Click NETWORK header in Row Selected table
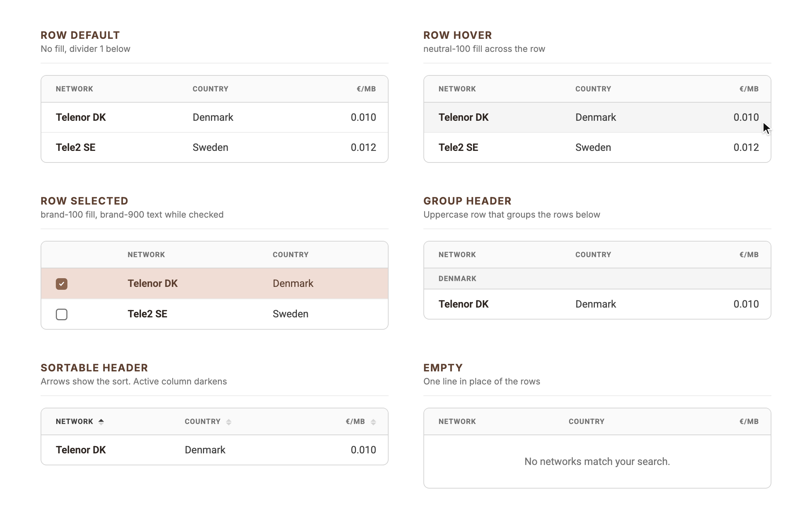 click(146, 255)
